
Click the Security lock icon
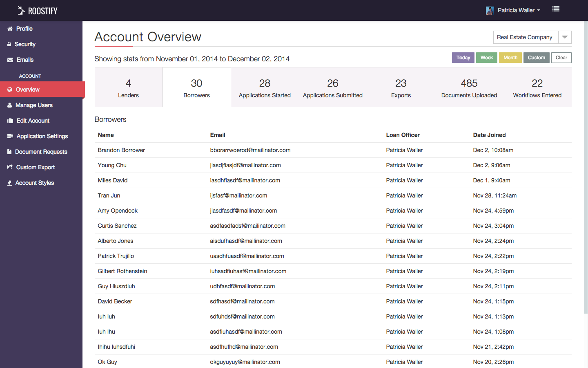point(9,44)
